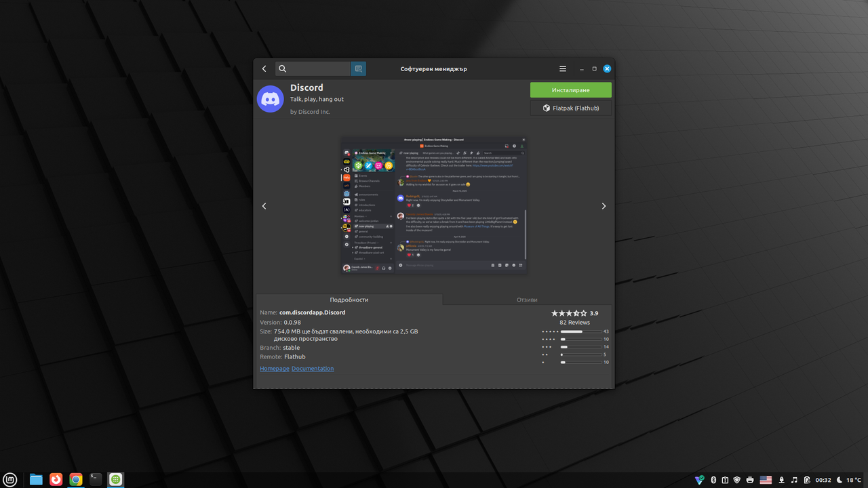The image size is (868, 488).
Task: Click the clipboard alert tray icon
Action: (725, 480)
